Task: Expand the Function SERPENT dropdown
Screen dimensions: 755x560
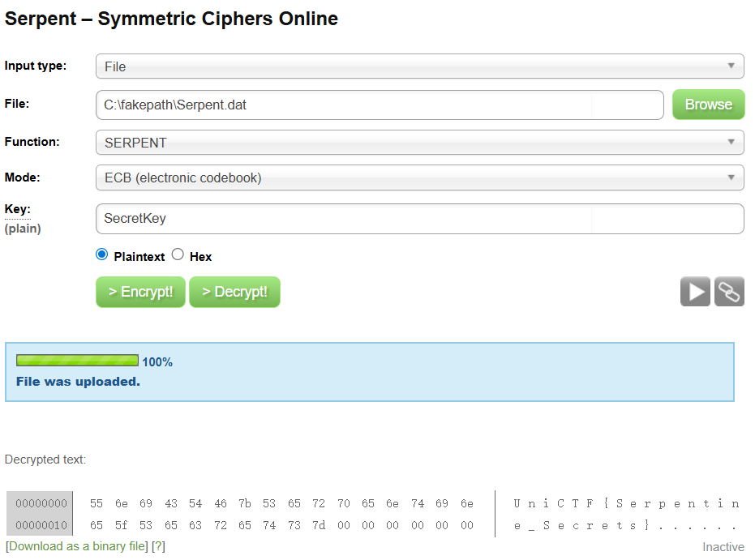Action: click(x=419, y=142)
